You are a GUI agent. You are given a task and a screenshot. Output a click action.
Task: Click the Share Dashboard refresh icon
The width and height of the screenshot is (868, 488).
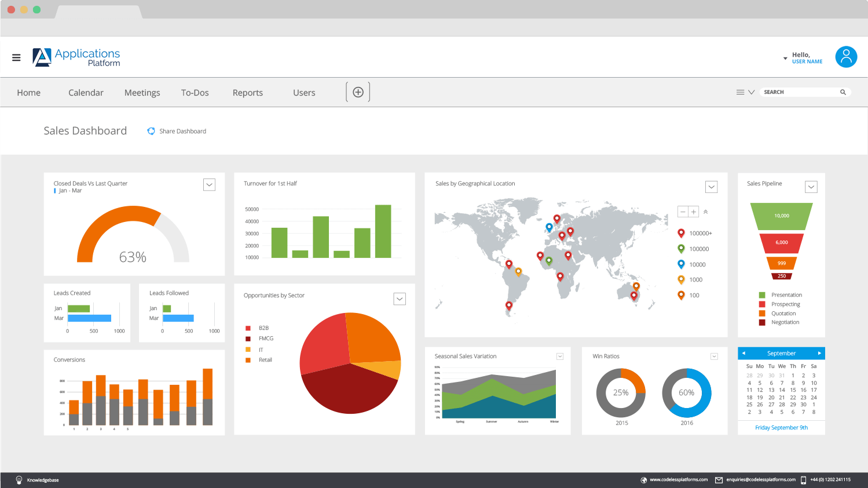[151, 131]
